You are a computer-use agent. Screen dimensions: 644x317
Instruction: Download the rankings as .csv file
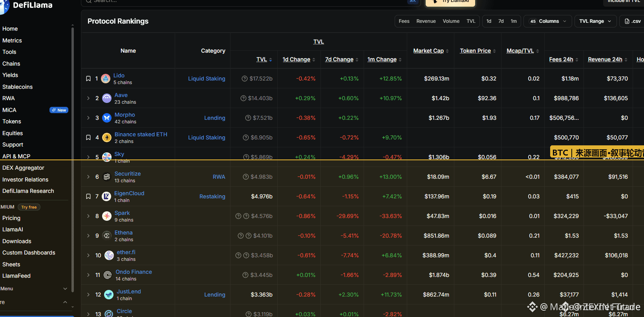pos(632,21)
